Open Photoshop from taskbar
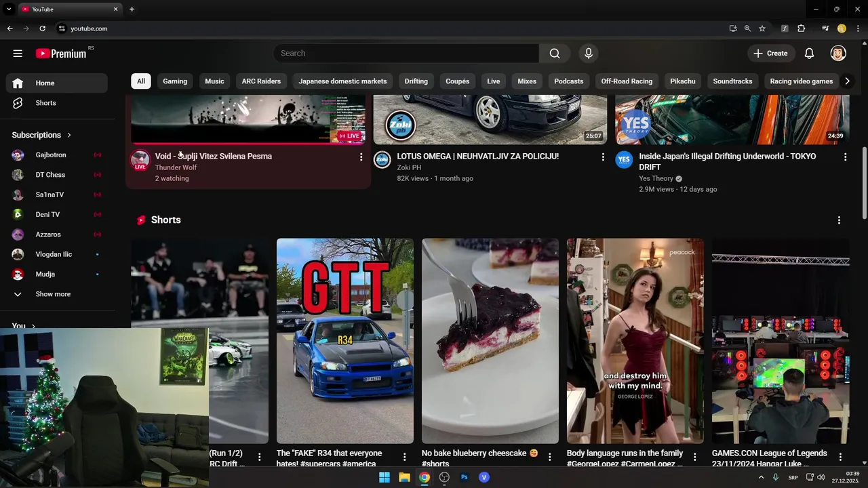This screenshot has height=488, width=868. 465,477
